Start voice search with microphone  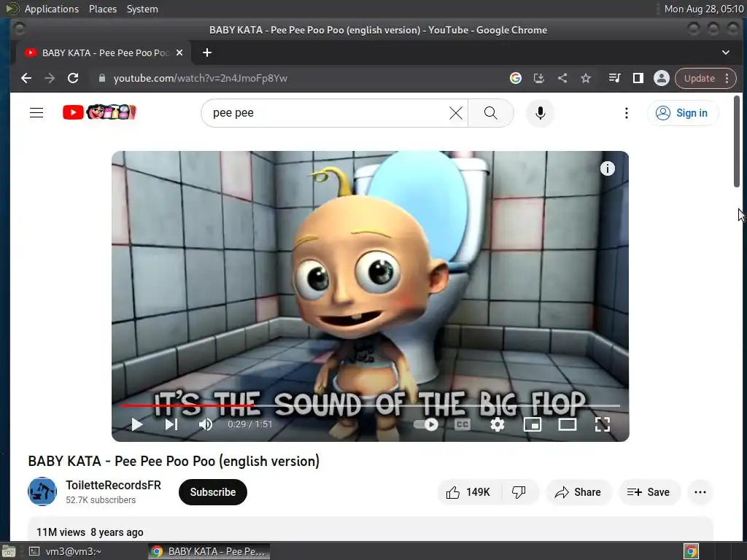coord(541,113)
